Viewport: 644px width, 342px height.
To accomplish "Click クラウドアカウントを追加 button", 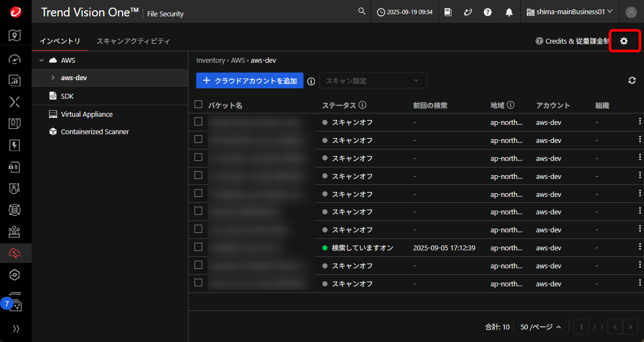I will point(250,81).
